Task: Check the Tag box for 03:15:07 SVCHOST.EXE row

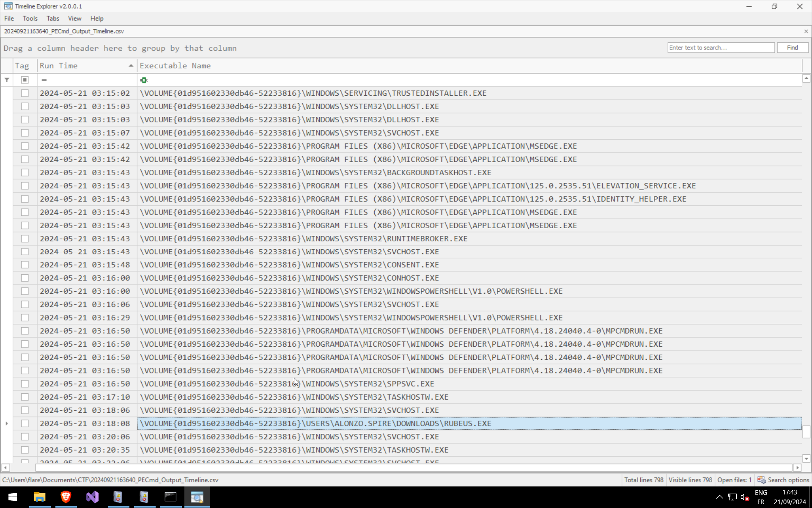Action: [25, 133]
